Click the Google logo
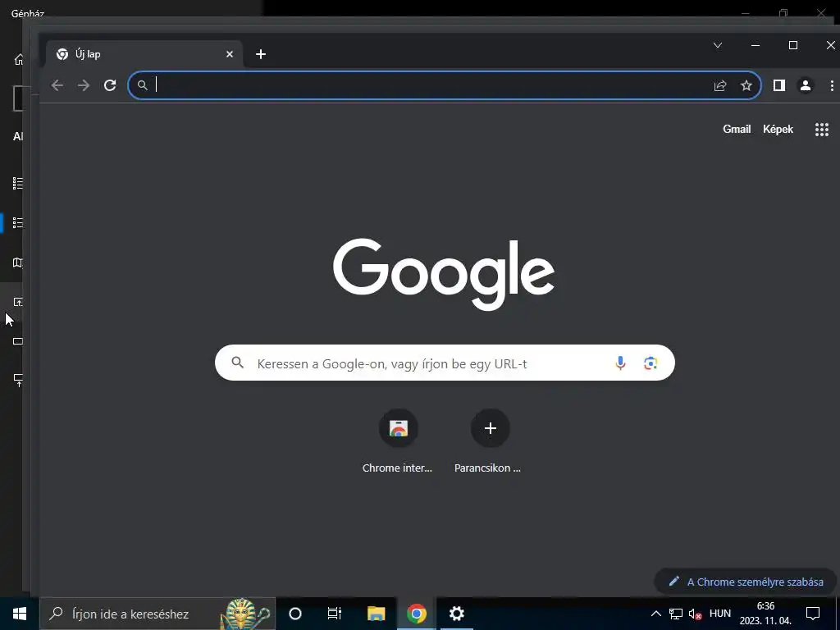 click(x=444, y=273)
